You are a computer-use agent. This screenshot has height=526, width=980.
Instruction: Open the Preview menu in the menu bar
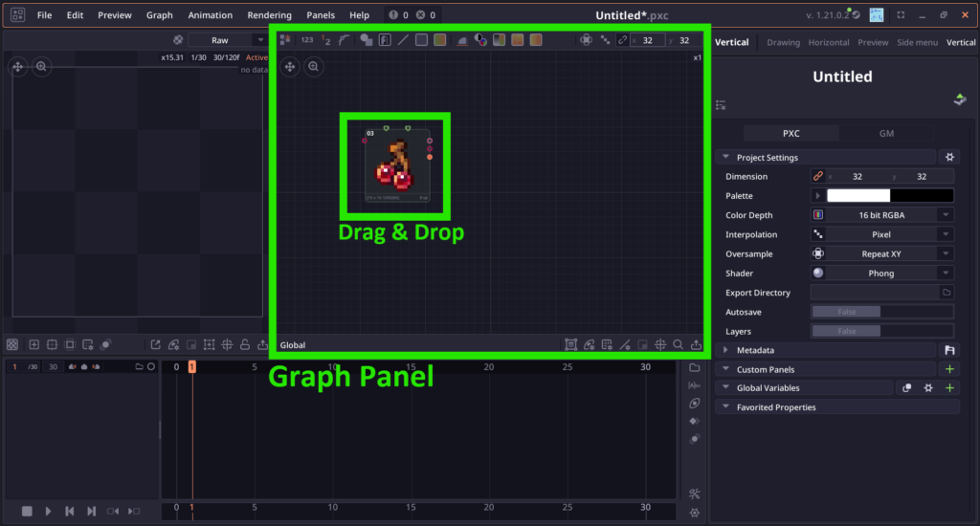click(115, 15)
